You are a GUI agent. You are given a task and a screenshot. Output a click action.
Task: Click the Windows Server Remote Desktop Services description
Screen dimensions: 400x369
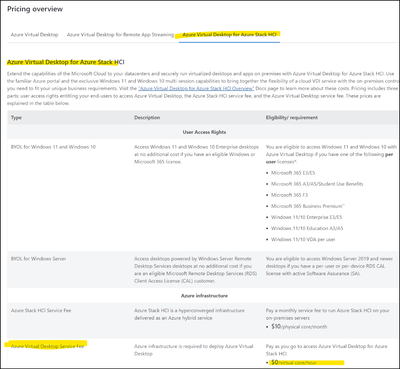[196, 270]
